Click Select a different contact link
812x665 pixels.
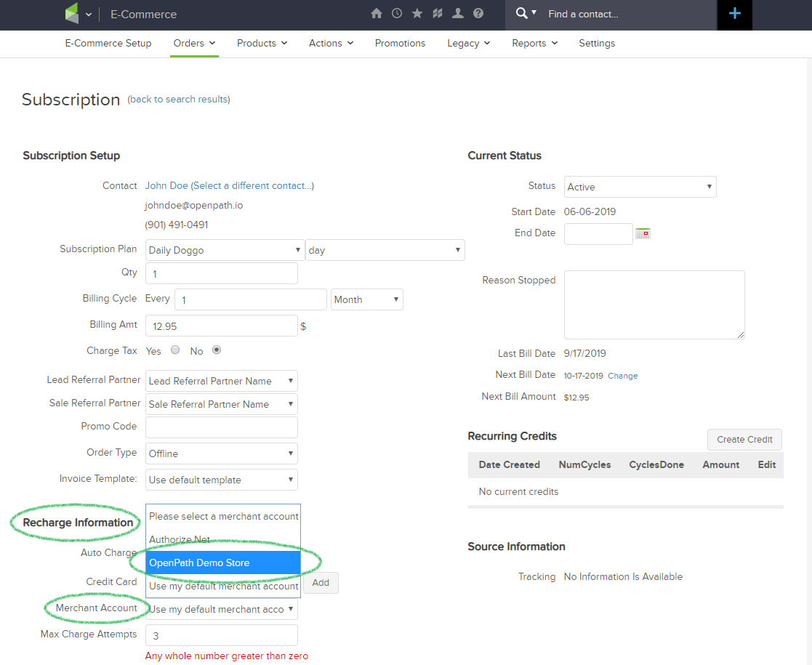point(252,185)
